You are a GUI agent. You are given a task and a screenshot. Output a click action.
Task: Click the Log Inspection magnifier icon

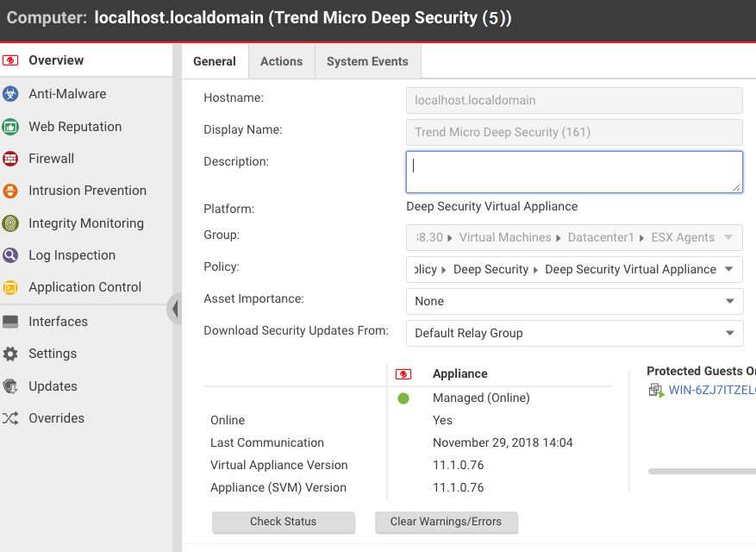coord(10,255)
